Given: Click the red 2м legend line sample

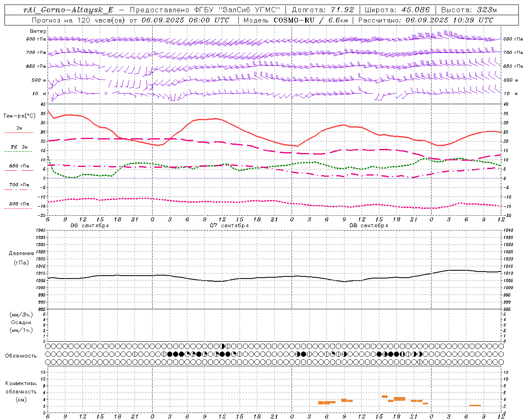Looking at the screenshot, I should tap(19, 133).
